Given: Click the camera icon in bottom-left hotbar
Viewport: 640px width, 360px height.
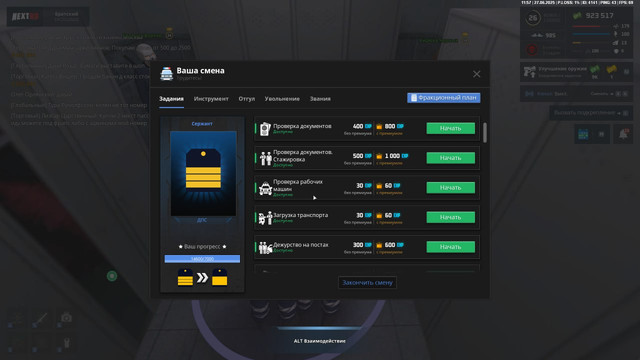Looking at the screenshot, I should (66, 317).
